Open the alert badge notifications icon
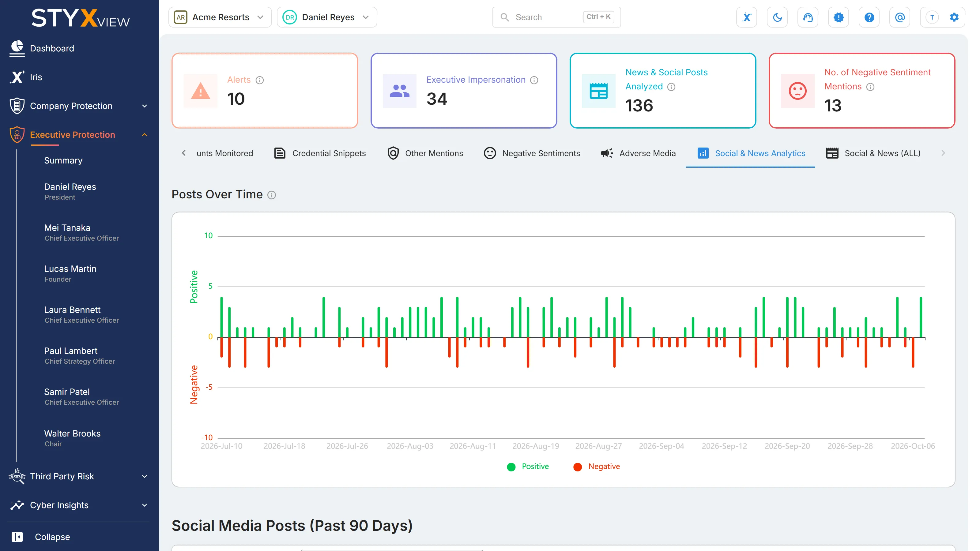The image size is (980, 551). pos(839,17)
